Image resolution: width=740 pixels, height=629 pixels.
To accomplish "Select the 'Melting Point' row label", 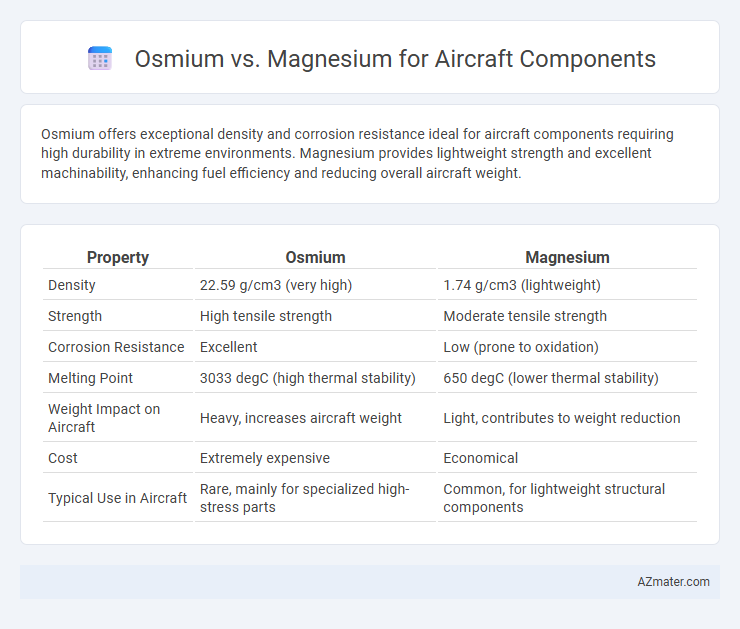I will point(91,378).
